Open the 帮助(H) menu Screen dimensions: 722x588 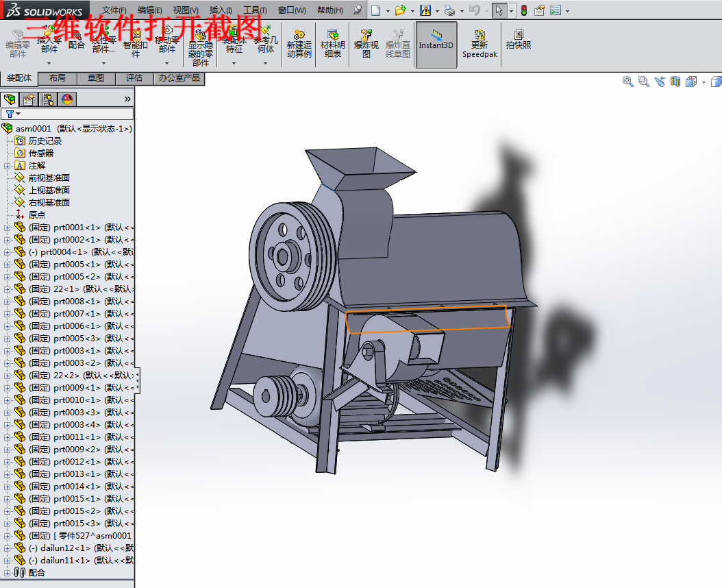point(329,10)
